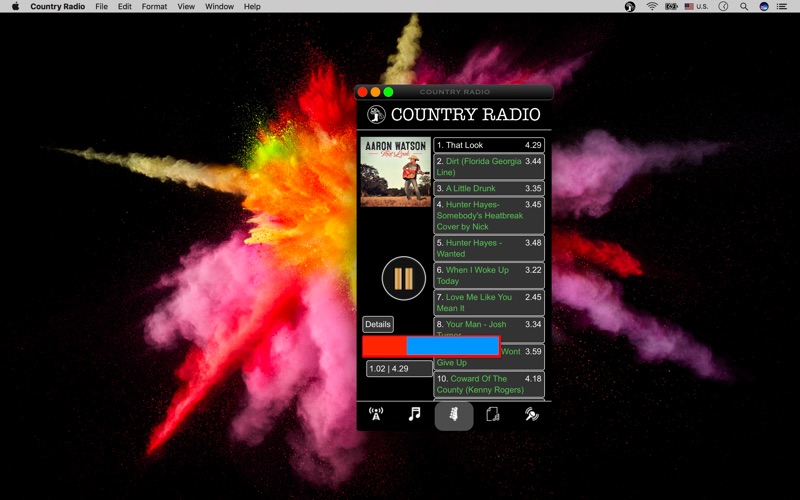Screen dimensions: 800x500
Task: Open the U.S. input source menu
Action: pos(696,7)
